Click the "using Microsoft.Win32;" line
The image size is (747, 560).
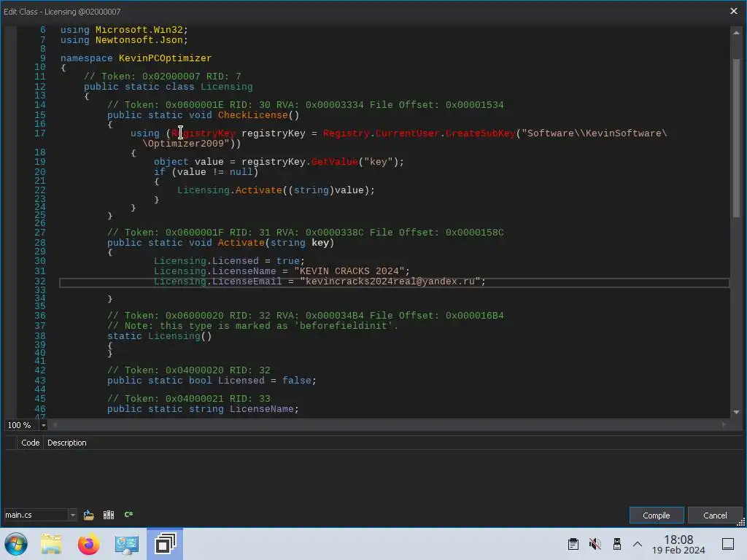pyautogui.click(x=124, y=29)
